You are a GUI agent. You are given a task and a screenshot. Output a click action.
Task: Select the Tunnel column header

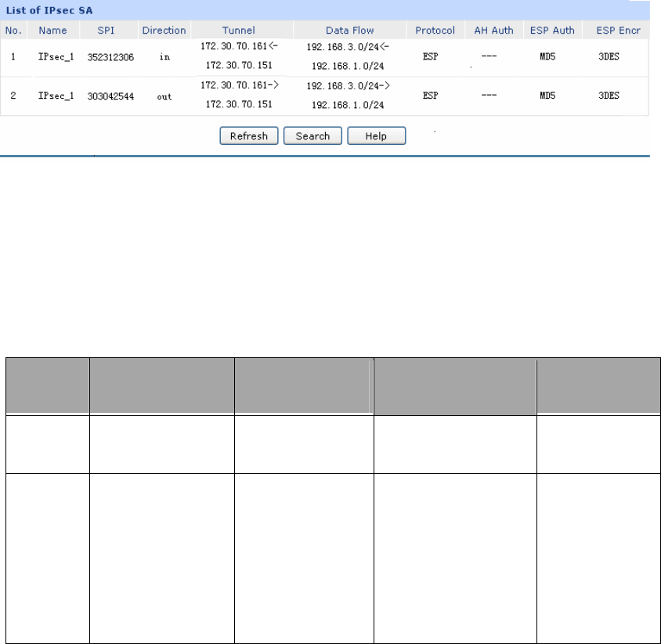238,31
